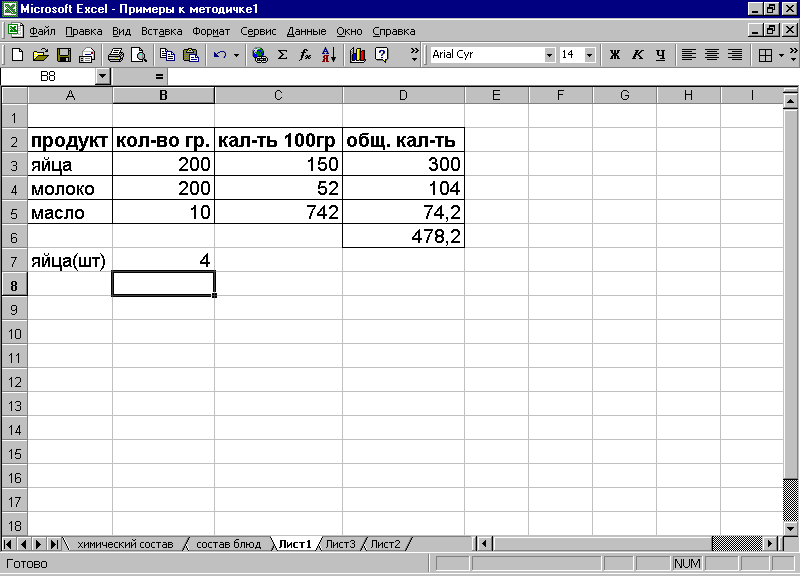Expand the Borders dropdown arrow
The image size is (800, 576).
coord(781,55)
